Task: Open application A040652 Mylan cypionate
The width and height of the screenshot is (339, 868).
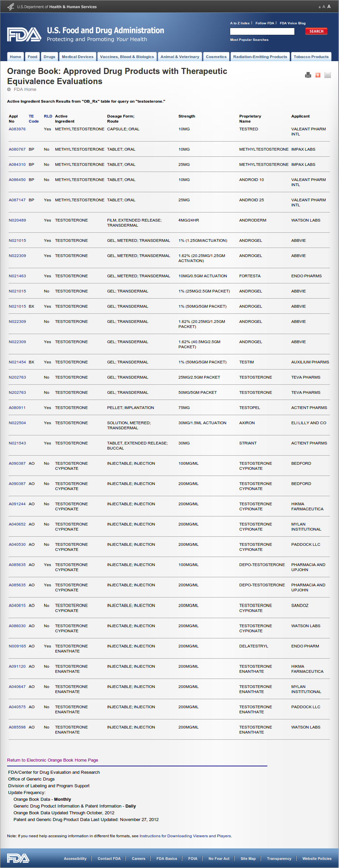Action: tap(17, 524)
